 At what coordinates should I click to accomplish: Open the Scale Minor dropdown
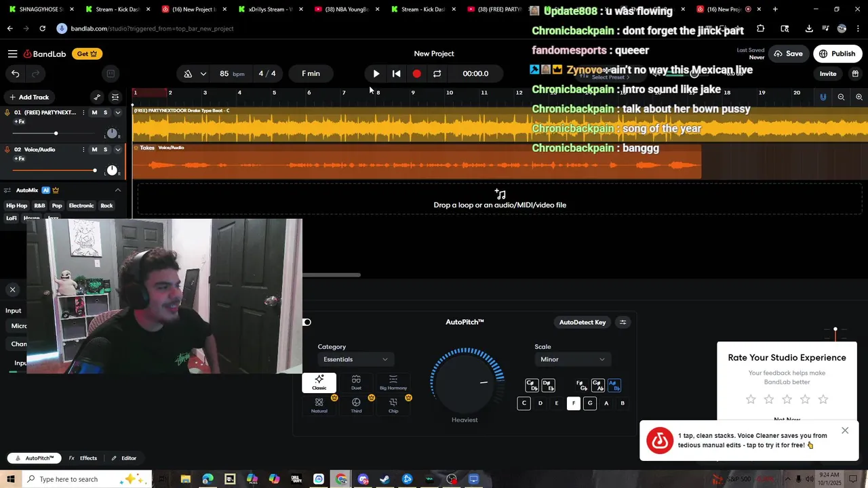click(x=572, y=359)
